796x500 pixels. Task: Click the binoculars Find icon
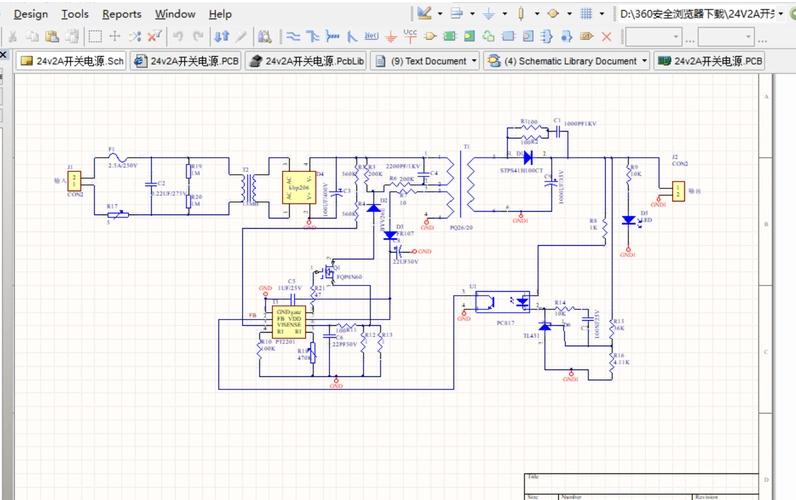[x=264, y=37]
